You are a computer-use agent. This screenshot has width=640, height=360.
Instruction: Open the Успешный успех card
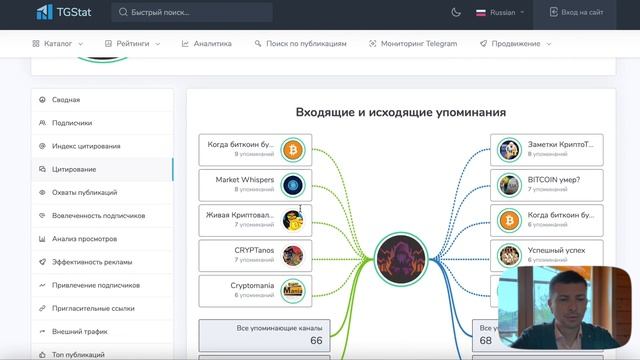tap(547, 256)
